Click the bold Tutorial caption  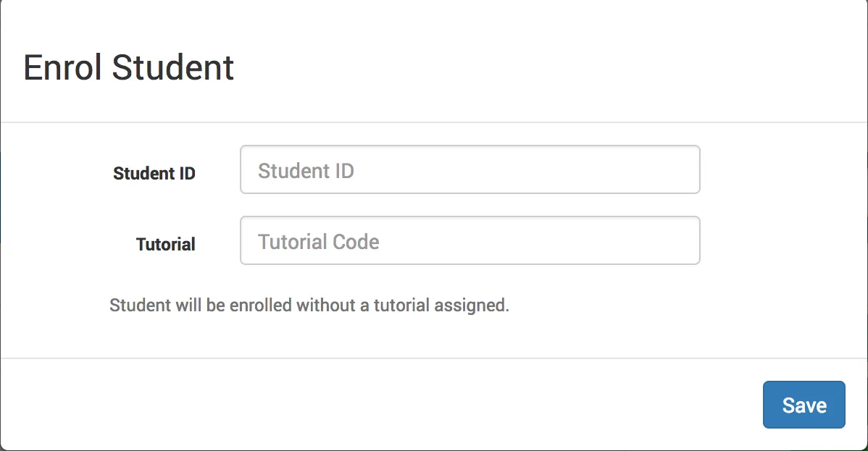point(165,244)
